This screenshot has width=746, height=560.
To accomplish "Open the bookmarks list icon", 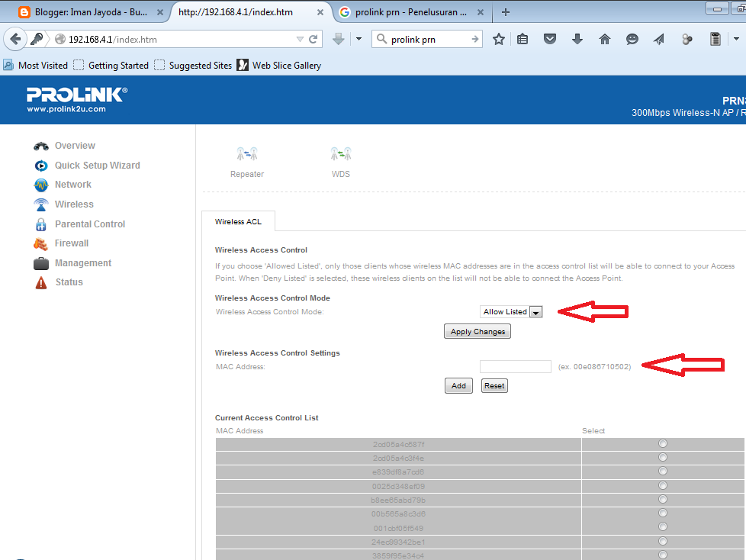I will pos(523,39).
